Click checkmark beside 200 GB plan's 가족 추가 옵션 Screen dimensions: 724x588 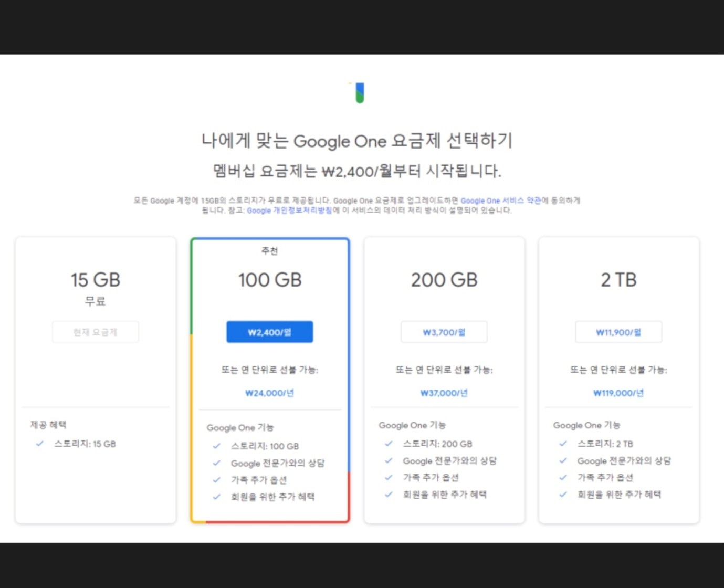389,477
